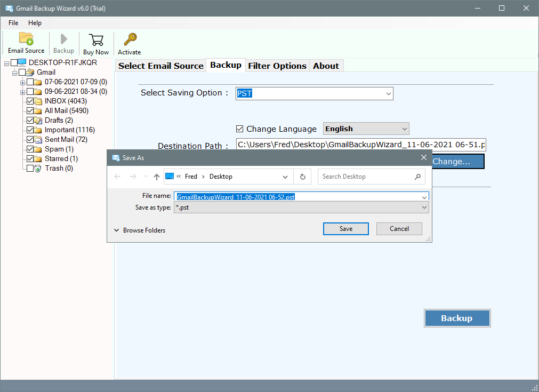Click Save in the Save As dialog

[346, 229]
